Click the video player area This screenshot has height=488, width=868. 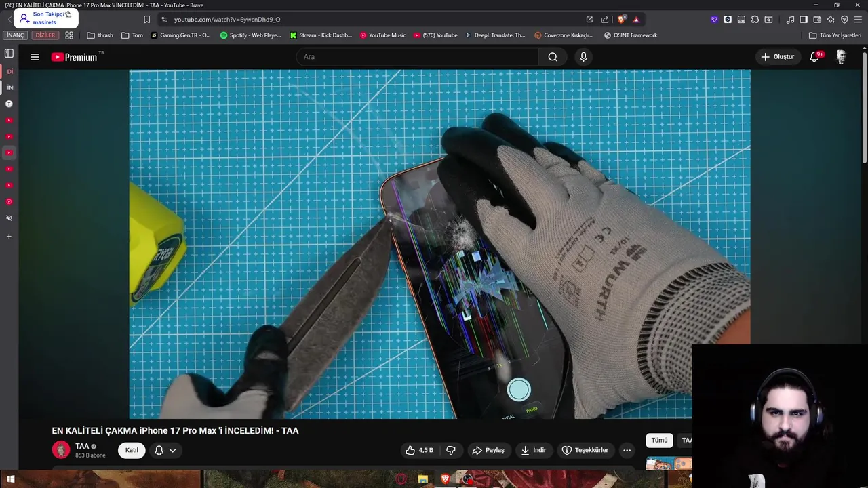439,244
